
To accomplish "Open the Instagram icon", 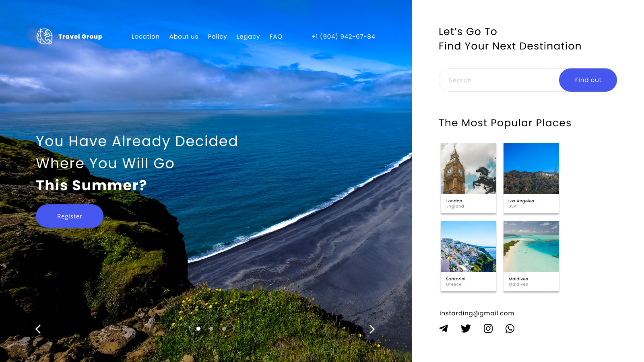I will coord(488,329).
